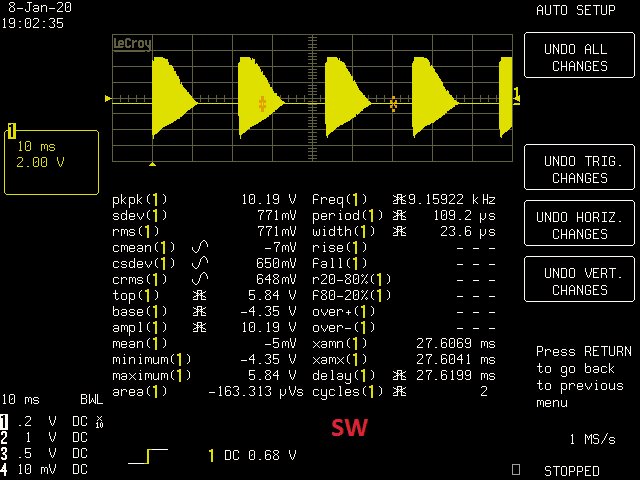Click the xamx(1) value 27.6041 ms

[456, 359]
